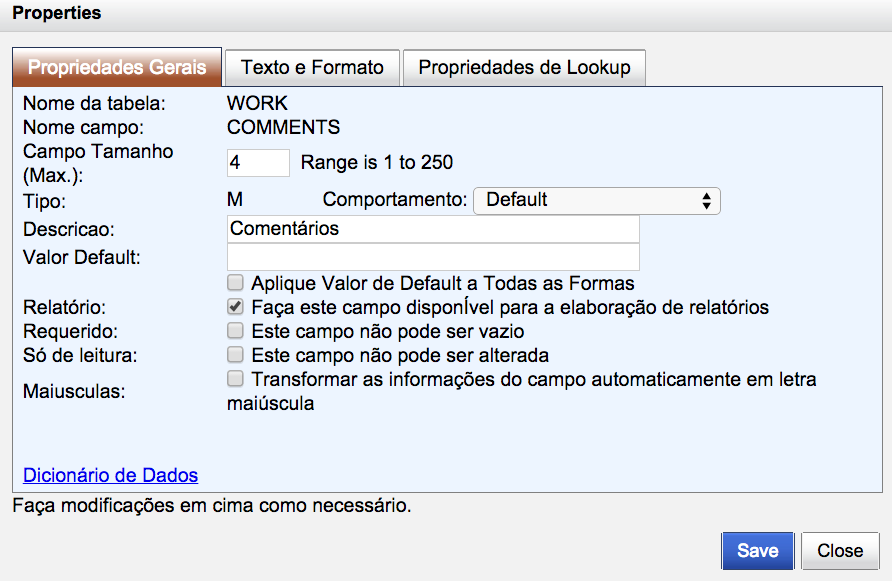
Task: Focus the Descricao text field
Action: tap(433, 229)
